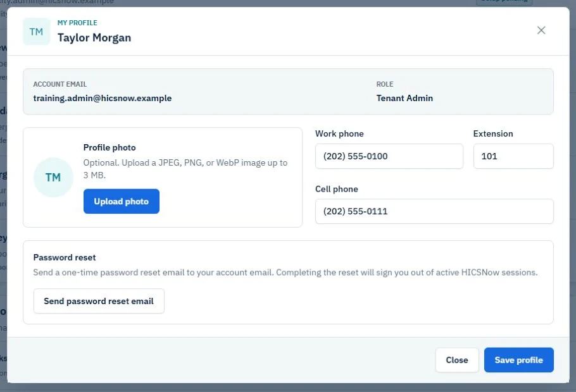Click the Taylor Morgan name heading

pos(94,38)
